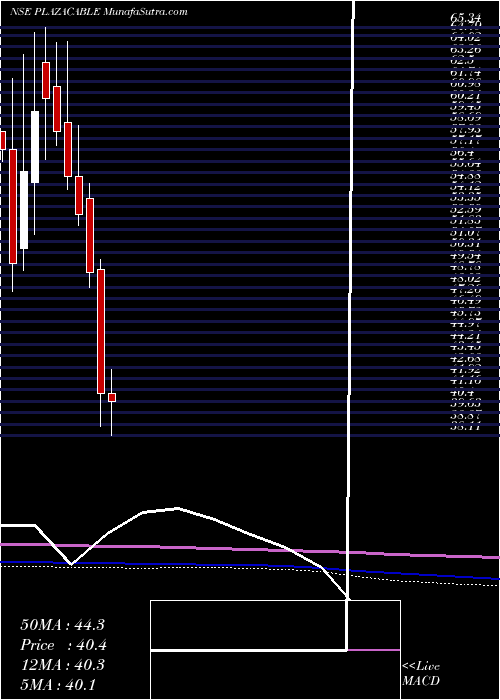This screenshot has width=500, height=700.
Task: Click the pink 50MA moving average line
Action: 250,549
